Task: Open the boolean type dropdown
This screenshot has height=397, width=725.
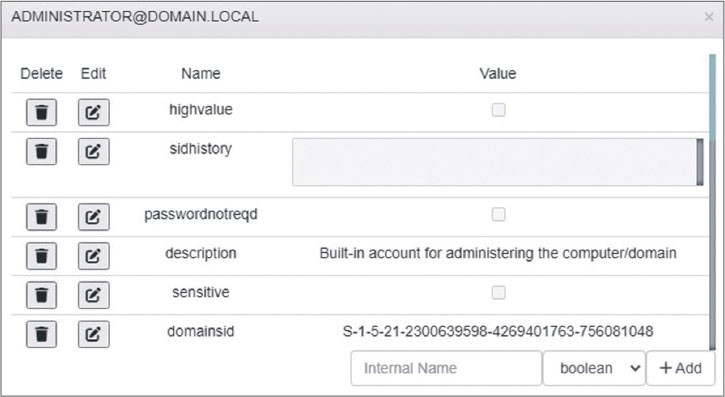Action: (x=594, y=368)
